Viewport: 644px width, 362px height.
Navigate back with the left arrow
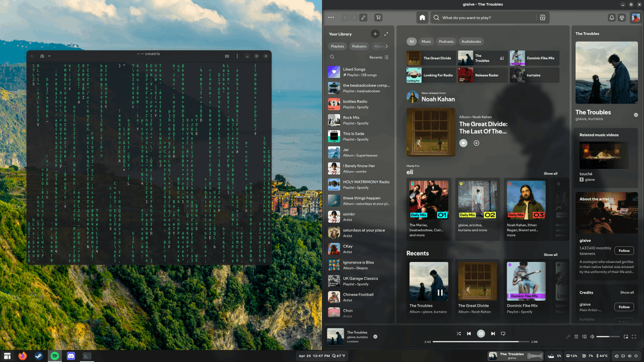coord(345,18)
